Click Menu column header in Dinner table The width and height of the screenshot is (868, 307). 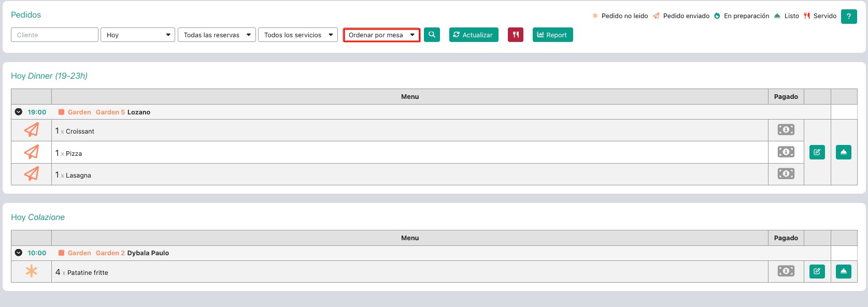pos(410,97)
